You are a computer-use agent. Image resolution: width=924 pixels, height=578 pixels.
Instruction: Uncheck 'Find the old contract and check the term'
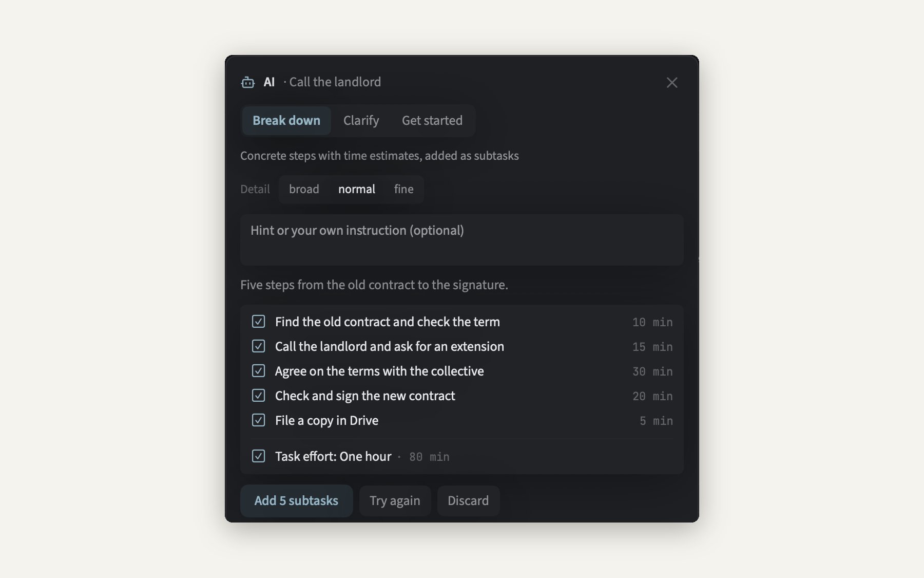(x=259, y=322)
